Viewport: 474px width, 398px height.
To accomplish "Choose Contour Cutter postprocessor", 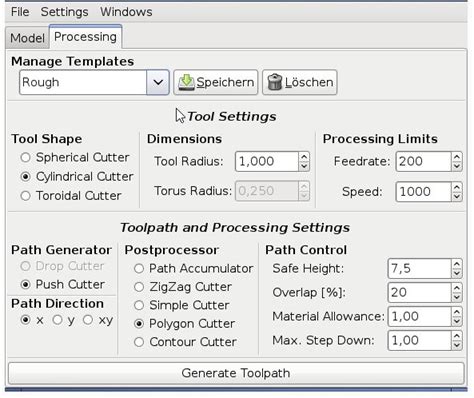I will [185, 342].
